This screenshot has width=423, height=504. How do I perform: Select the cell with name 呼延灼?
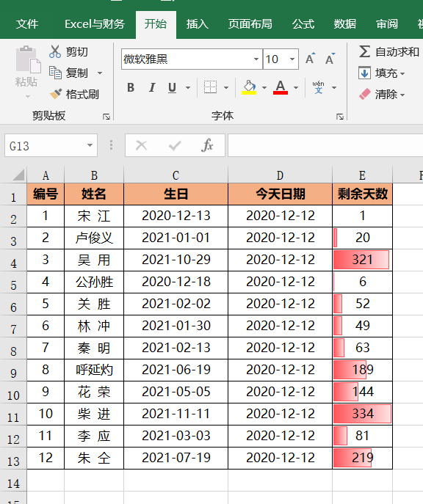tap(94, 370)
